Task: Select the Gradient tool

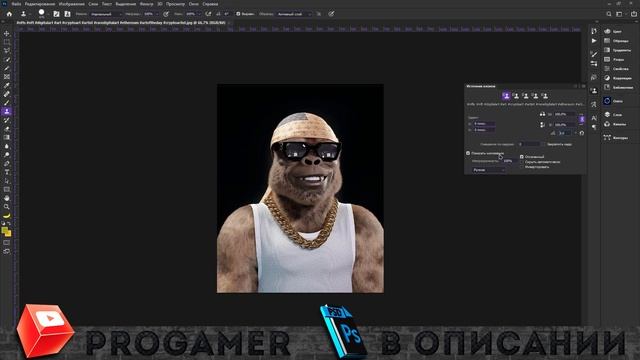Action: point(7,137)
